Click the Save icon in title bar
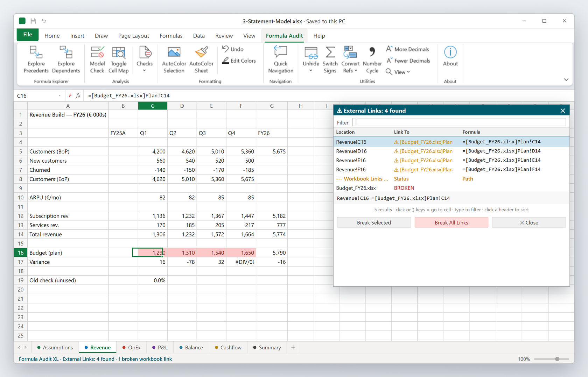588x377 pixels. click(x=33, y=21)
